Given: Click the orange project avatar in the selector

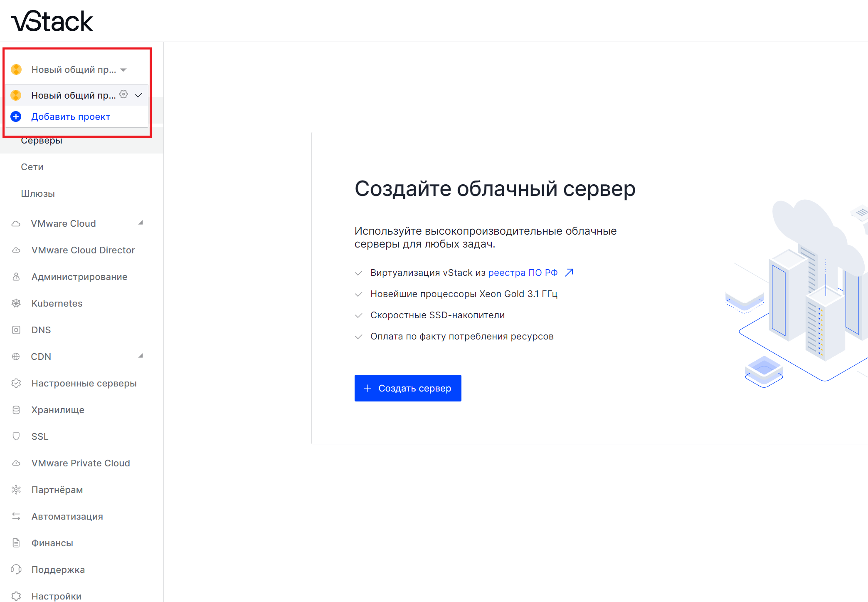Looking at the screenshot, I should (16, 69).
